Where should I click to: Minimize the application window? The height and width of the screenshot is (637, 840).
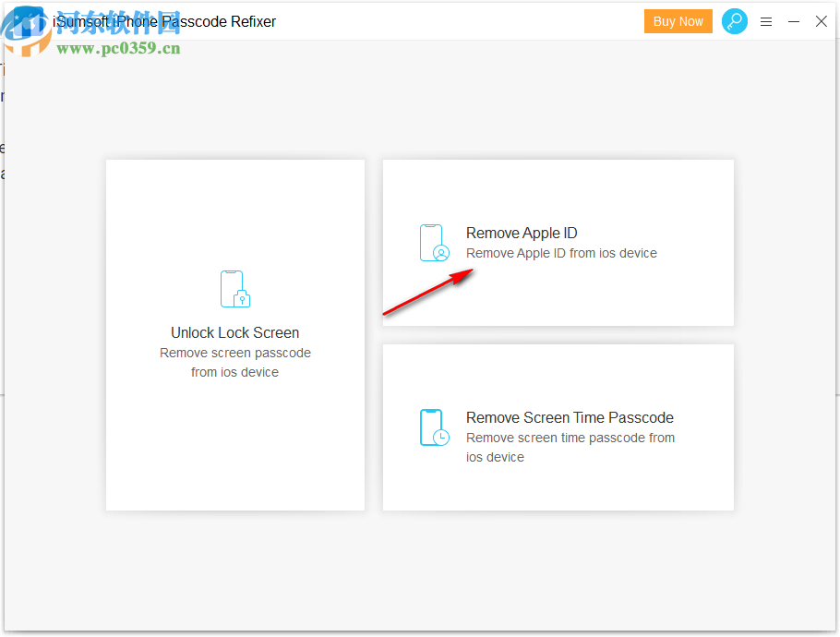coord(794,21)
